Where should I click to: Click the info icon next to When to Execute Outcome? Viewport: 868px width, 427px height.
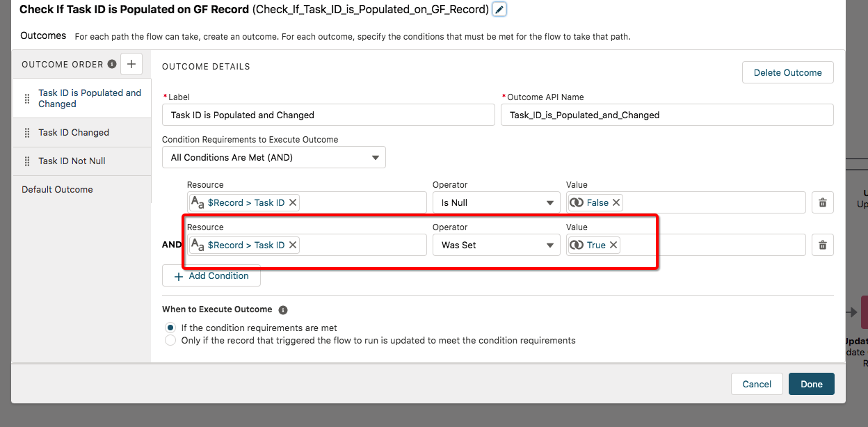(283, 309)
